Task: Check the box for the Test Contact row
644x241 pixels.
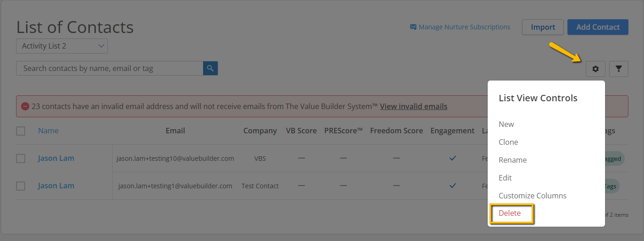Action: [21, 186]
